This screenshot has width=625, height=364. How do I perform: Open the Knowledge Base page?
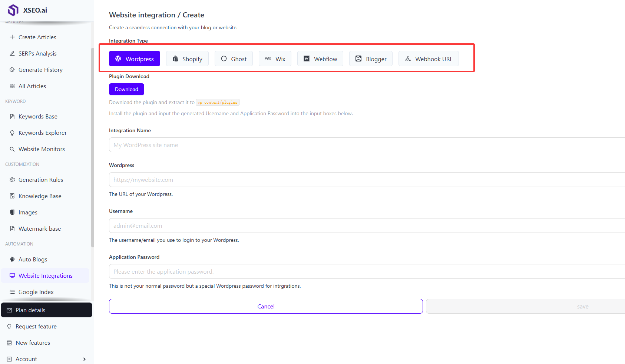(x=40, y=196)
